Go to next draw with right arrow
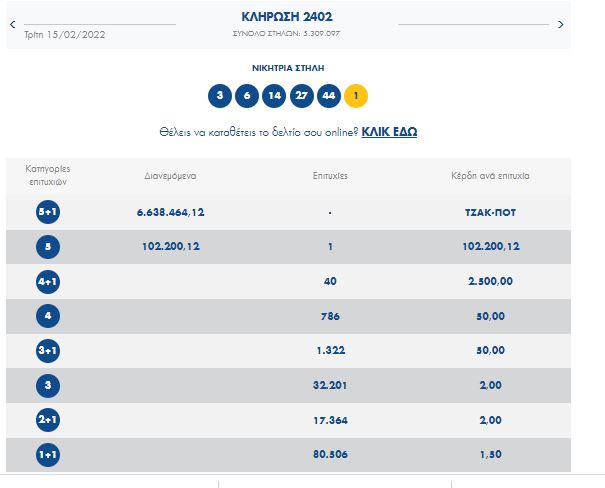Screen dimensions: 605x488 [x=560, y=24]
